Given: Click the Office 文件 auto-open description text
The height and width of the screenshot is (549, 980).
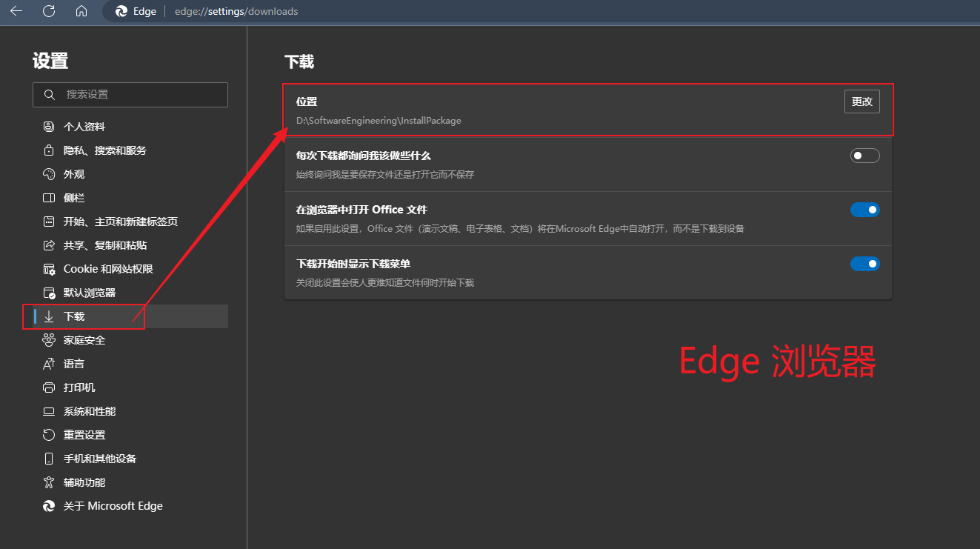Looking at the screenshot, I should [520, 229].
